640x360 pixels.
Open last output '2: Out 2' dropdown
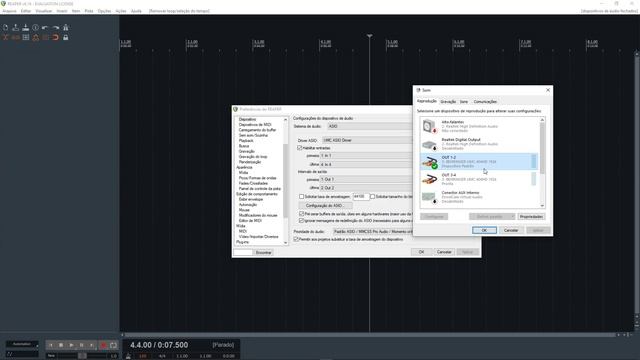(367, 188)
